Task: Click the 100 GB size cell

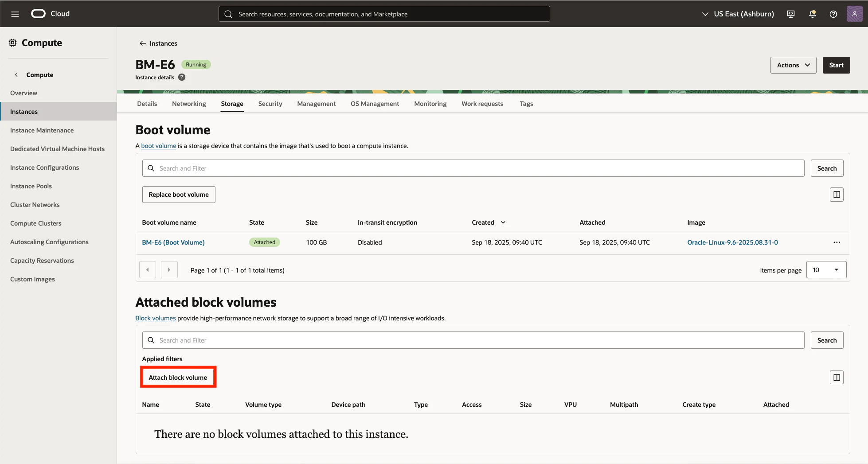Action: [317, 242]
